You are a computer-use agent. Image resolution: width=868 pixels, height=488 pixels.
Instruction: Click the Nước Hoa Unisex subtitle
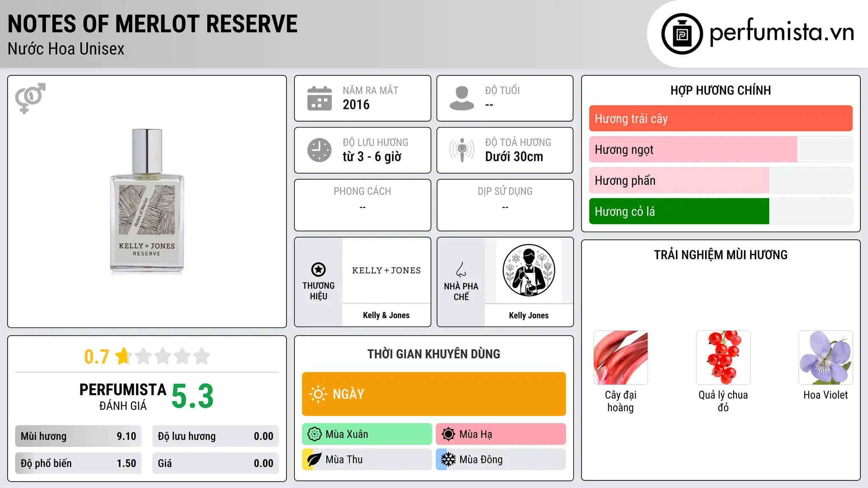[x=66, y=49]
